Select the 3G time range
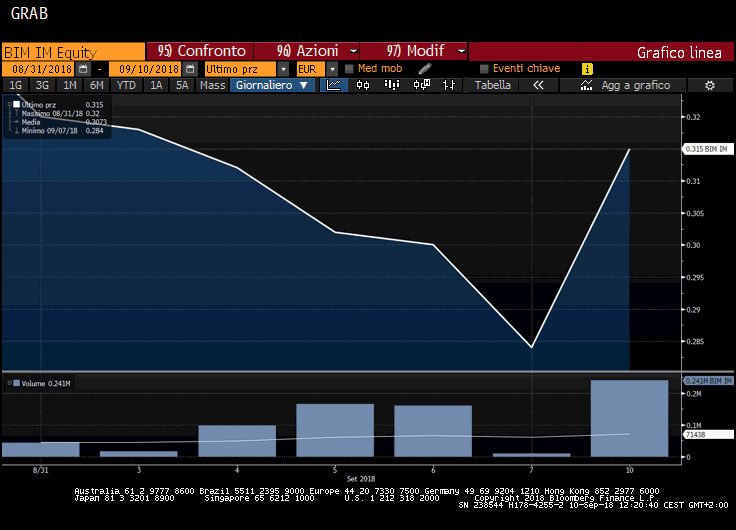 click(x=42, y=85)
